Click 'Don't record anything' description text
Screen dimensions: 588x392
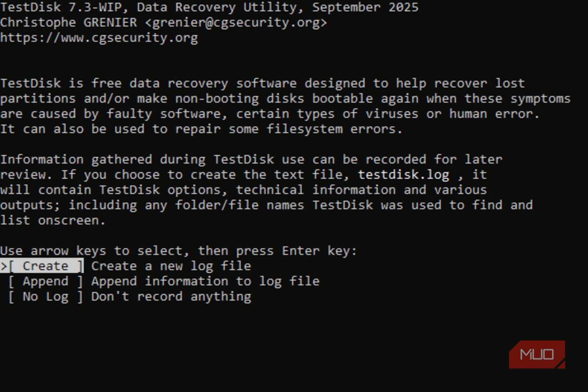170,296
